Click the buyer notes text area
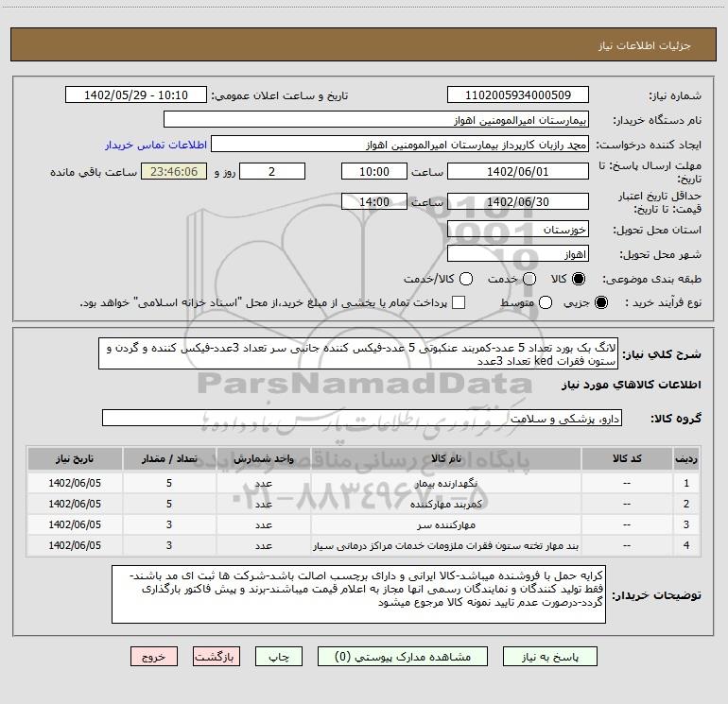This screenshot has width=728, height=704. click(x=359, y=594)
